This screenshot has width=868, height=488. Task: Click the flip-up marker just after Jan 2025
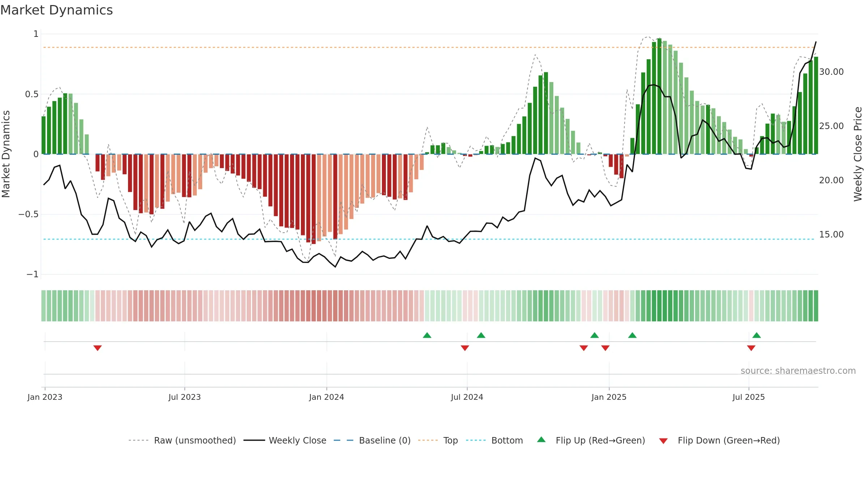pos(633,335)
